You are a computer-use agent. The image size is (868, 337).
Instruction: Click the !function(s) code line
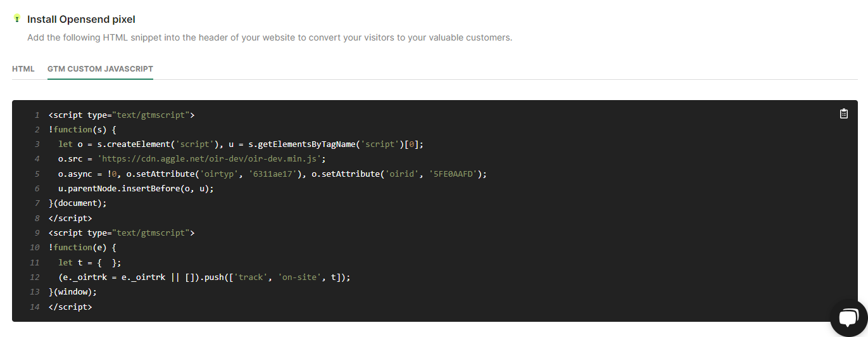tap(82, 130)
